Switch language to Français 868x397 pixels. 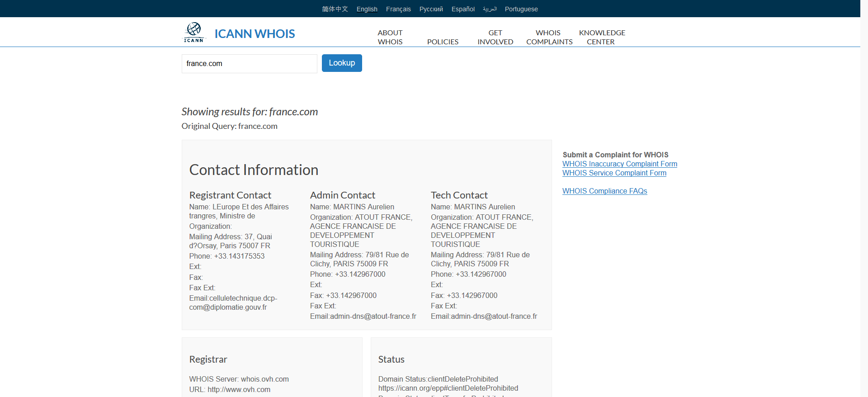tap(398, 9)
